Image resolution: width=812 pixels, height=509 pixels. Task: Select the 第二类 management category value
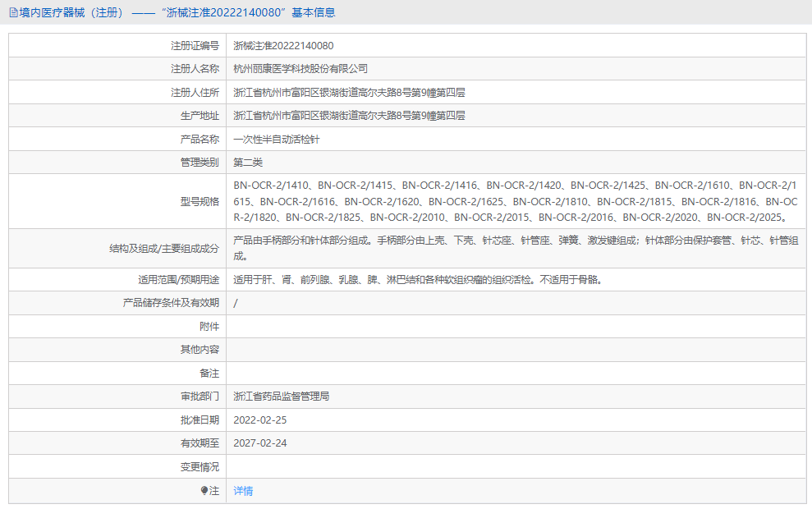pyautogui.click(x=246, y=162)
